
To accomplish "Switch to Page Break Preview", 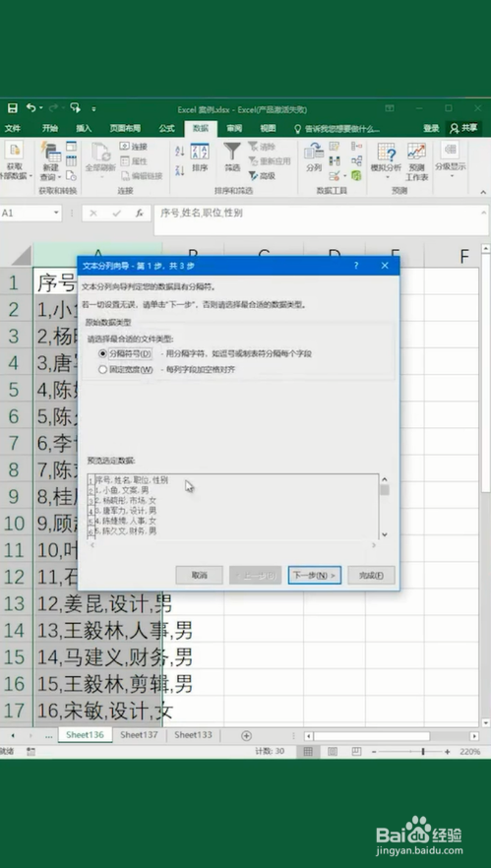I will [x=356, y=752].
